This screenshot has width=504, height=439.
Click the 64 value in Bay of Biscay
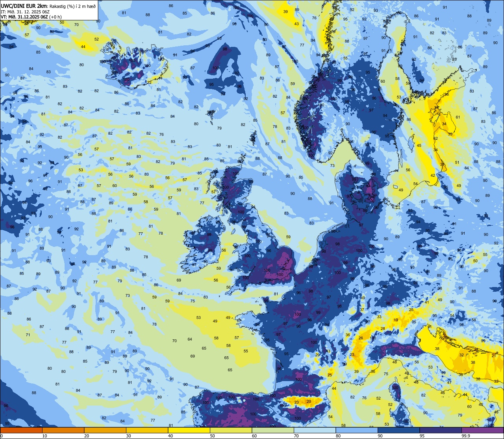click(190, 339)
